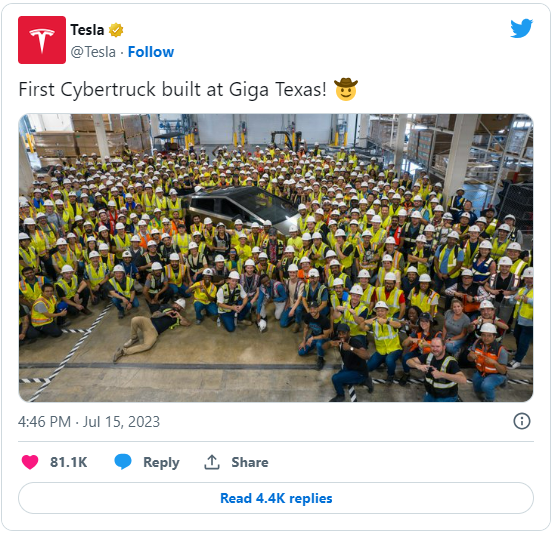Open the tweet info circle icon
Viewport: 553px width, 533px height.
click(x=522, y=421)
